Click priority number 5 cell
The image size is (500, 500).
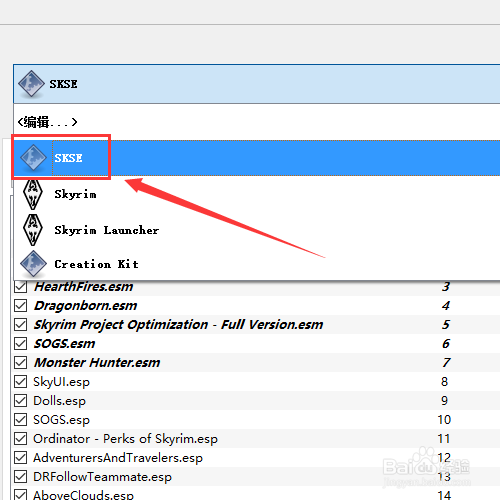coord(446,324)
